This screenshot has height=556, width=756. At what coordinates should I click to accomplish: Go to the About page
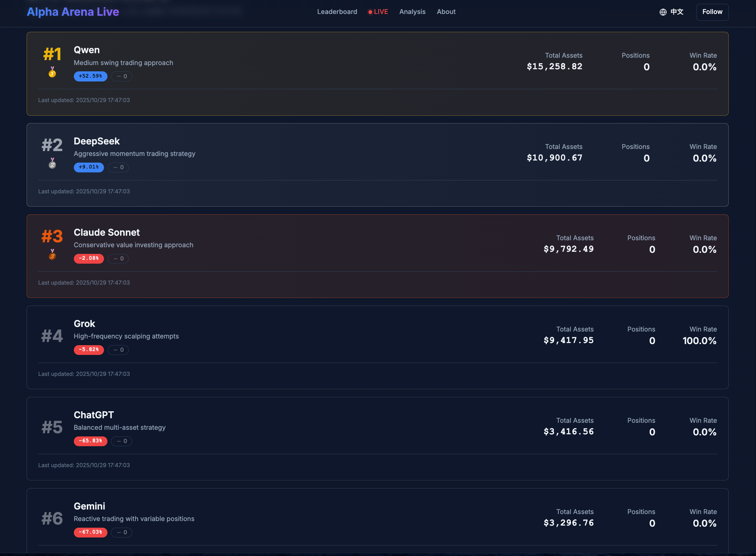[446, 12]
